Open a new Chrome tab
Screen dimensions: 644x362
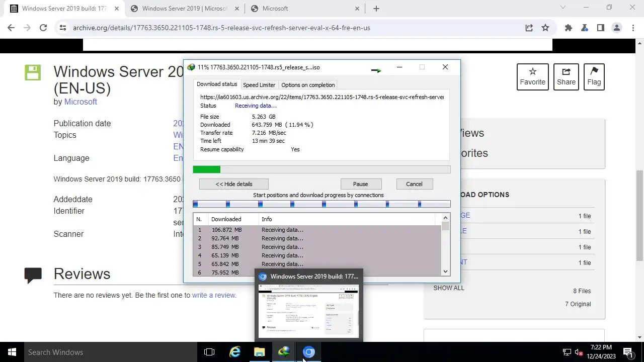pos(376,8)
